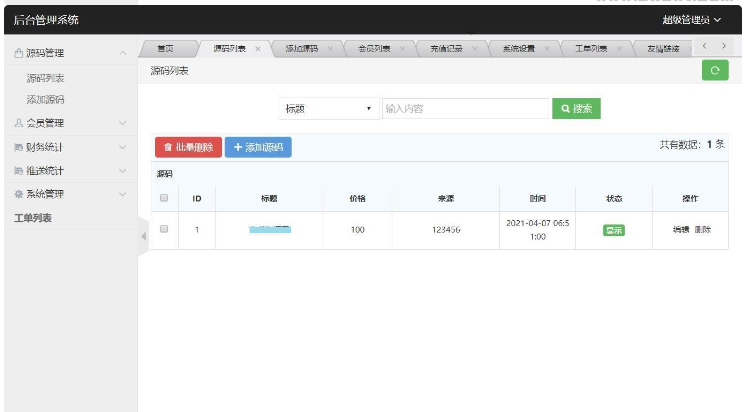755x412 pixels.
Task: Click the 财务统计 icon in sidebar
Action: (x=19, y=147)
